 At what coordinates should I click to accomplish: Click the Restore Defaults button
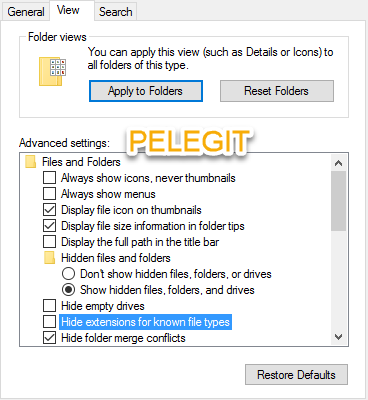296,375
